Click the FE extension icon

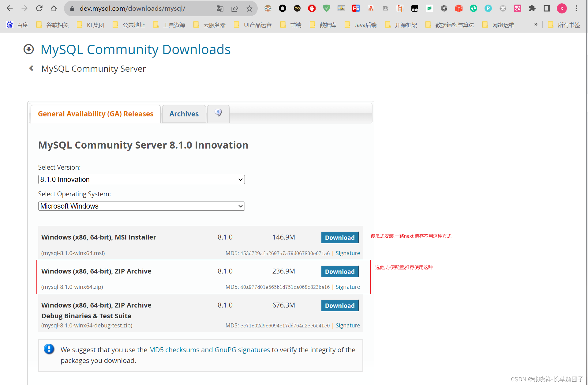click(356, 9)
